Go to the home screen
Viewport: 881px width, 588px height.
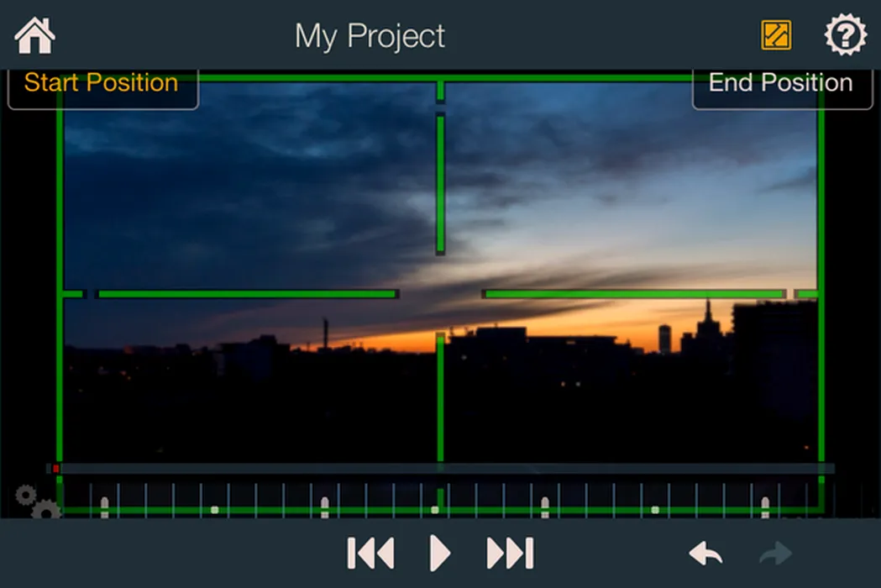[34, 35]
